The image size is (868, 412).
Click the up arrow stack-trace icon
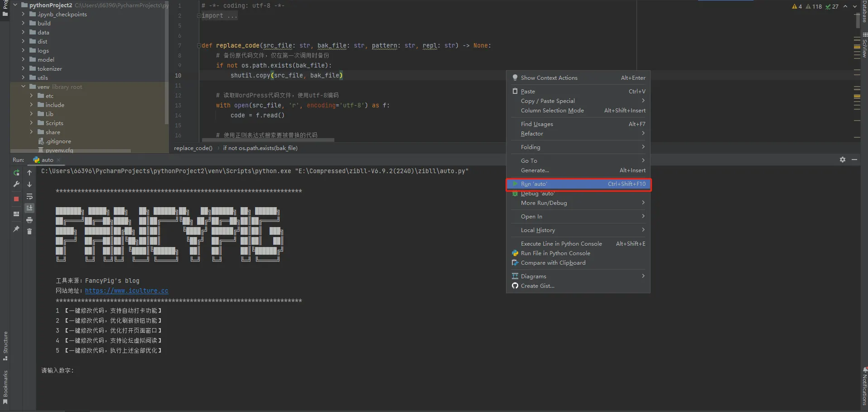coord(29,173)
